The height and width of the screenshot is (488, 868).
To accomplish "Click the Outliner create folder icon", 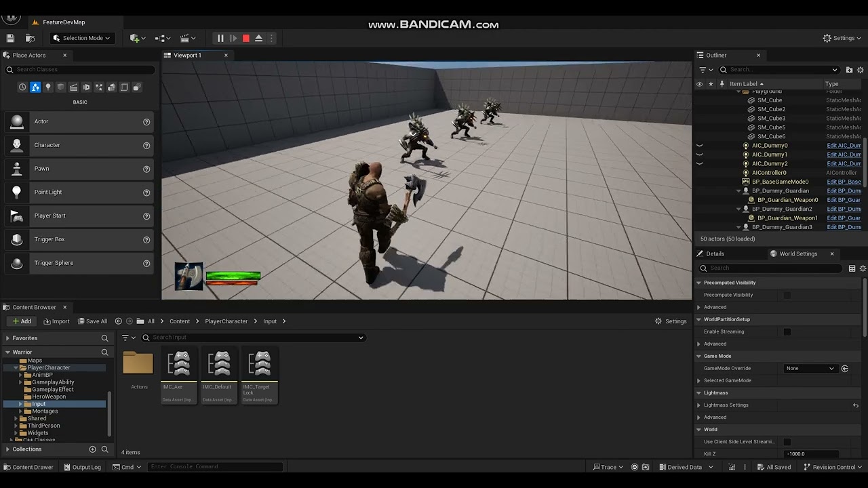I will click(849, 69).
